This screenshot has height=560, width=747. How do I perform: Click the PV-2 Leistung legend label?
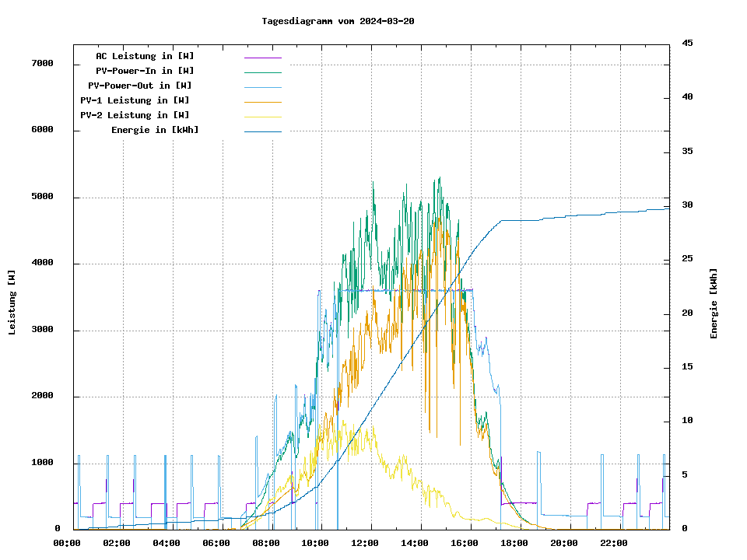click(x=135, y=115)
